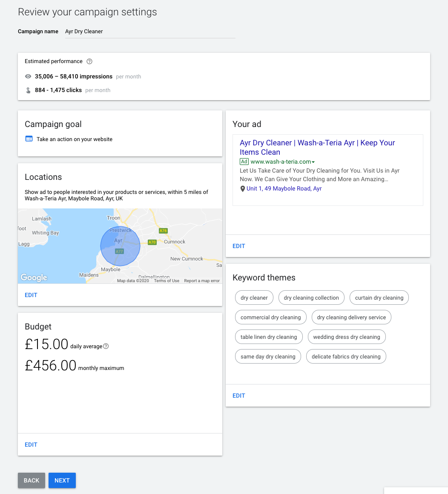Click the Maybole label on the map
448x494 pixels.
tap(110, 269)
